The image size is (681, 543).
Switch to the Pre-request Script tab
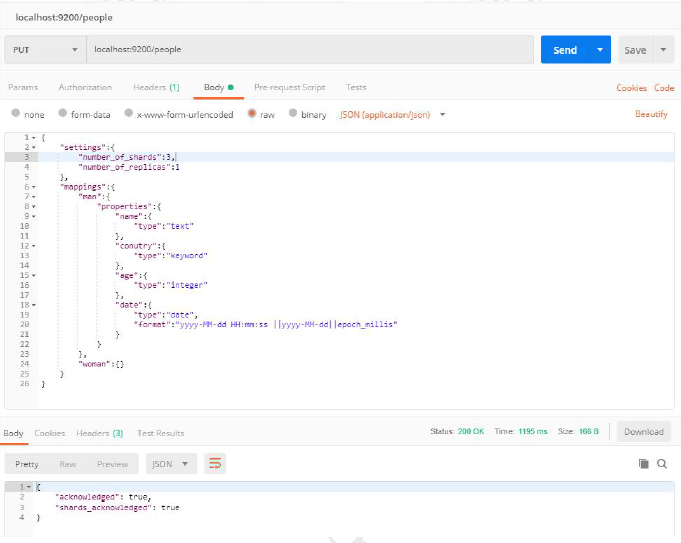pos(289,88)
